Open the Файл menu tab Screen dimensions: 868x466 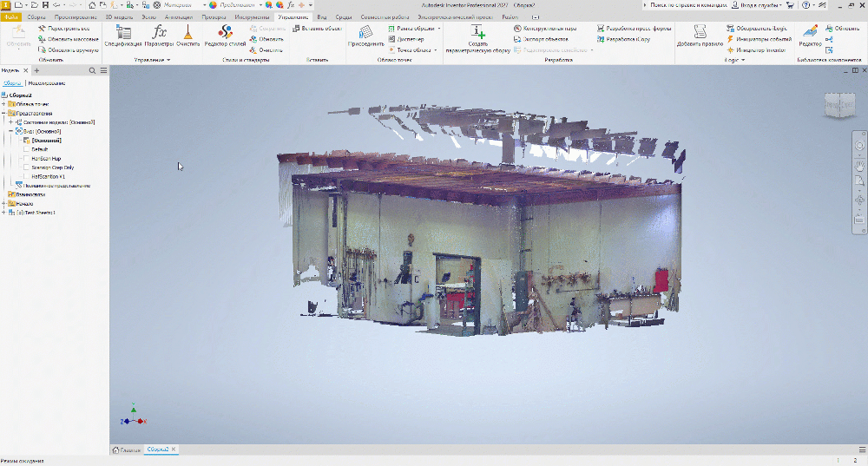click(10, 17)
